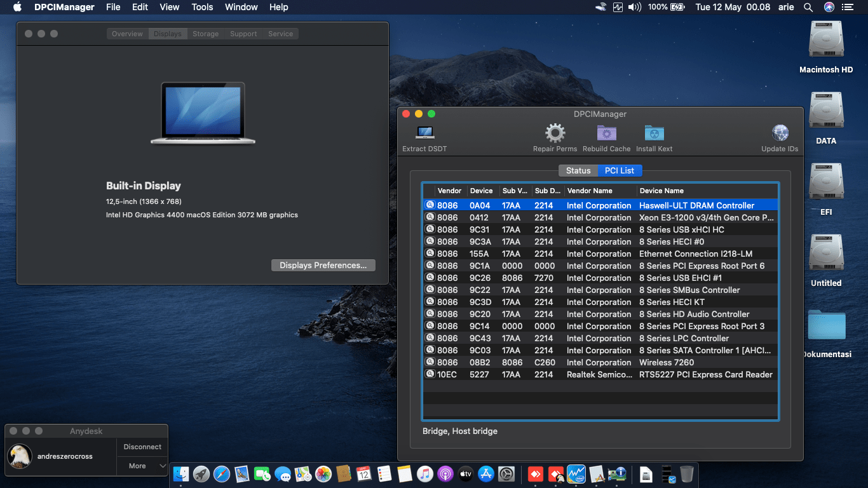Image resolution: width=868 pixels, height=488 pixels.
Task: Open the Edit menu
Action: 140,7
